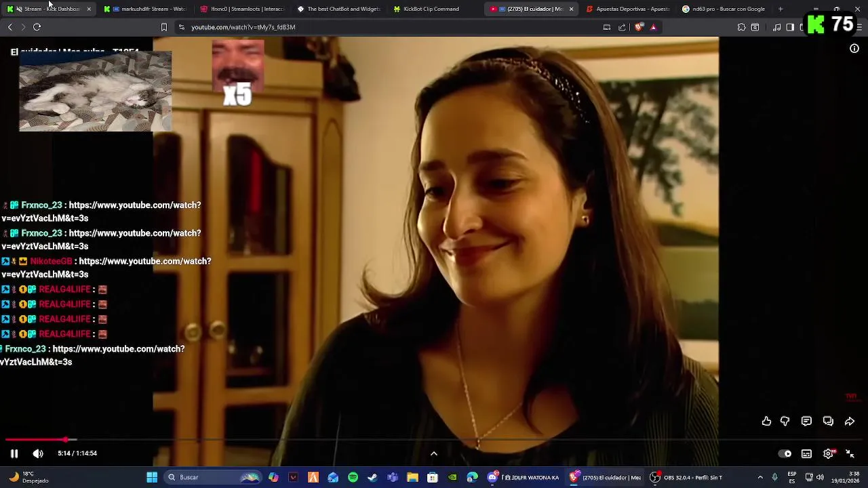Open the comments panel icon

click(806, 421)
